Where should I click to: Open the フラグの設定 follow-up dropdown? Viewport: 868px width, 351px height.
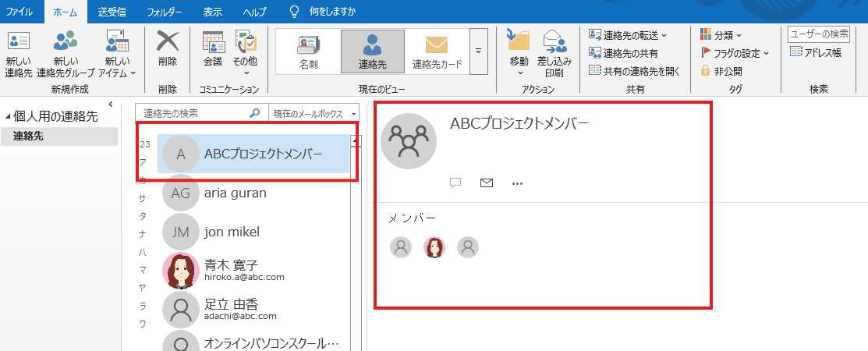point(735,53)
